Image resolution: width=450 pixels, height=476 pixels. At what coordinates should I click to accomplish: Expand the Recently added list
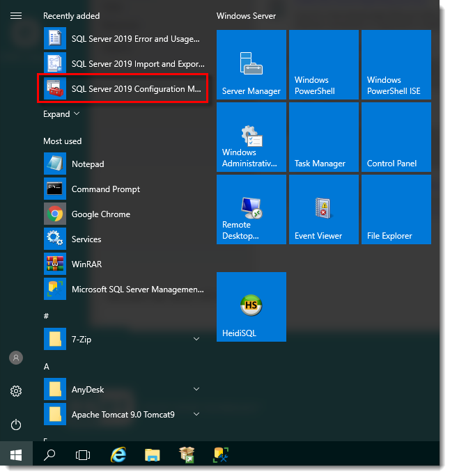click(62, 115)
